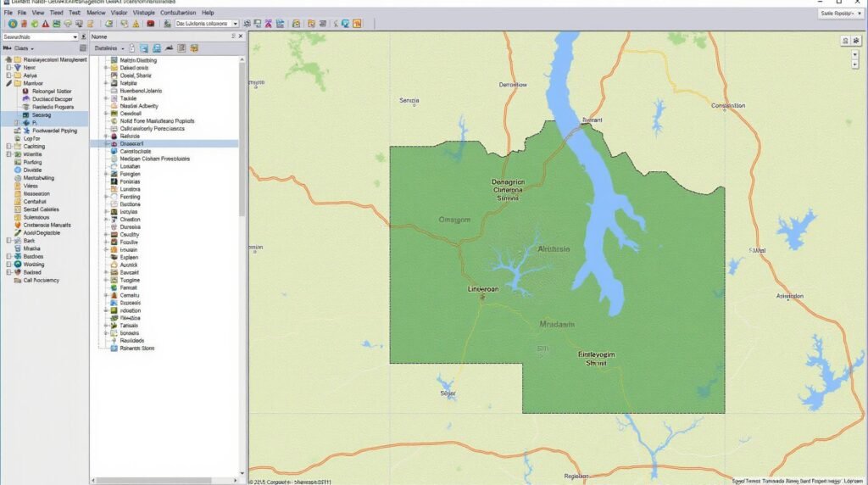Click the Derronliow map label
868x485 pixels.
[x=513, y=85]
